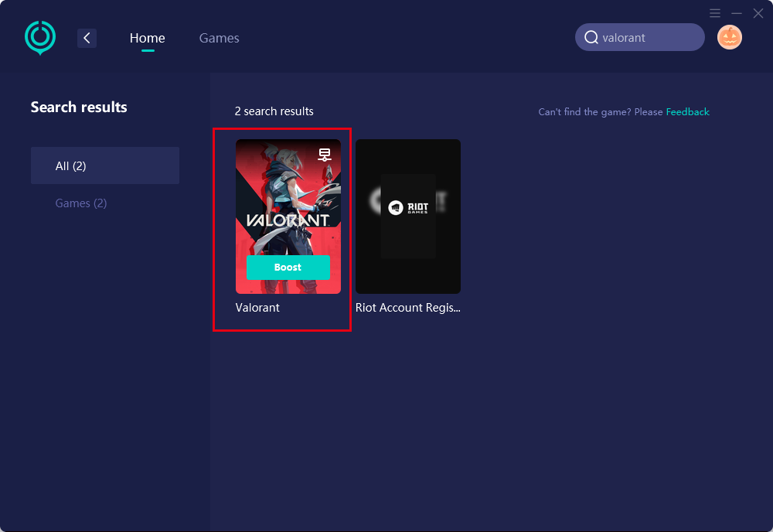Click the Valorant cover thumbnail
This screenshot has height=532, width=773.
[x=288, y=216]
